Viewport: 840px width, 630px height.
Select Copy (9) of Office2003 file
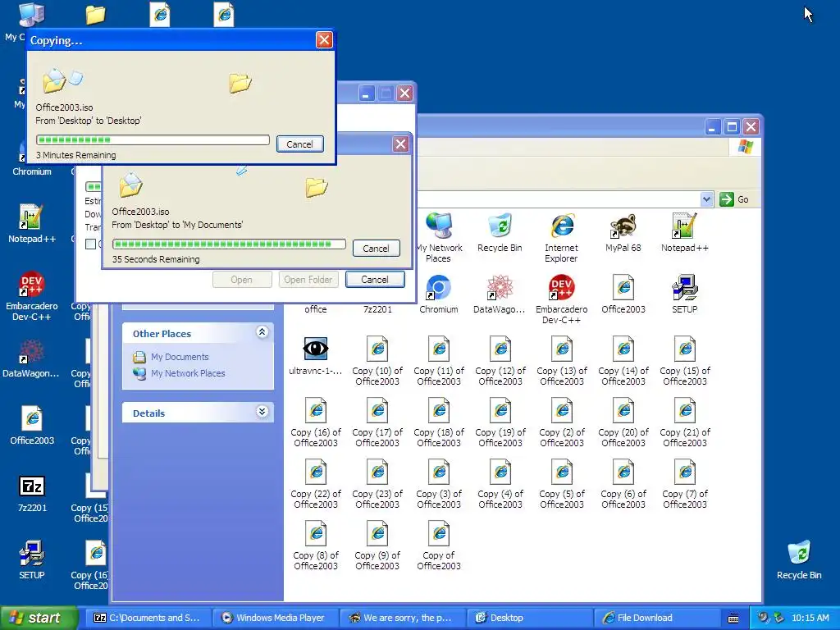point(377,545)
